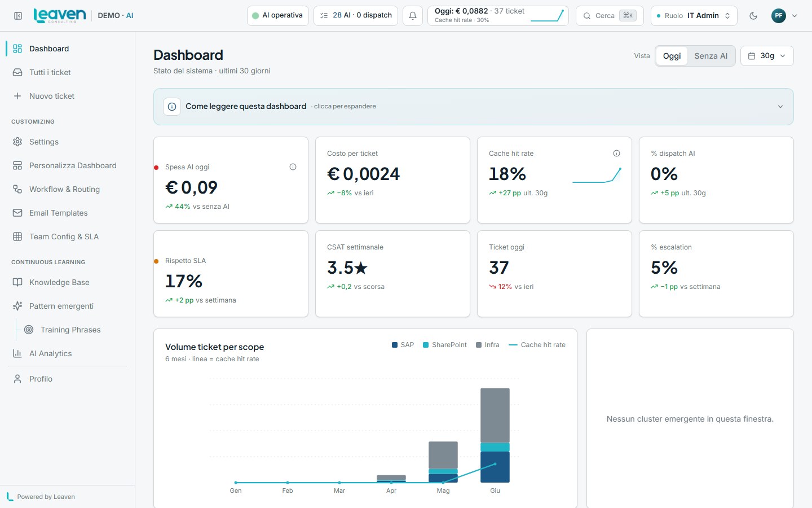Select the Senza AI view toggle

(710, 56)
